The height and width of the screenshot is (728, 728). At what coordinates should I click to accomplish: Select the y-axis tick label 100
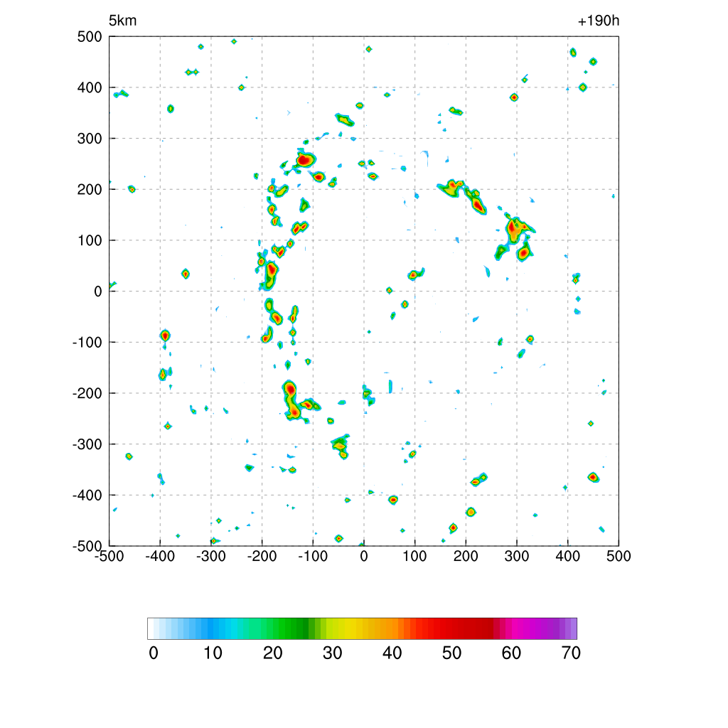point(90,240)
